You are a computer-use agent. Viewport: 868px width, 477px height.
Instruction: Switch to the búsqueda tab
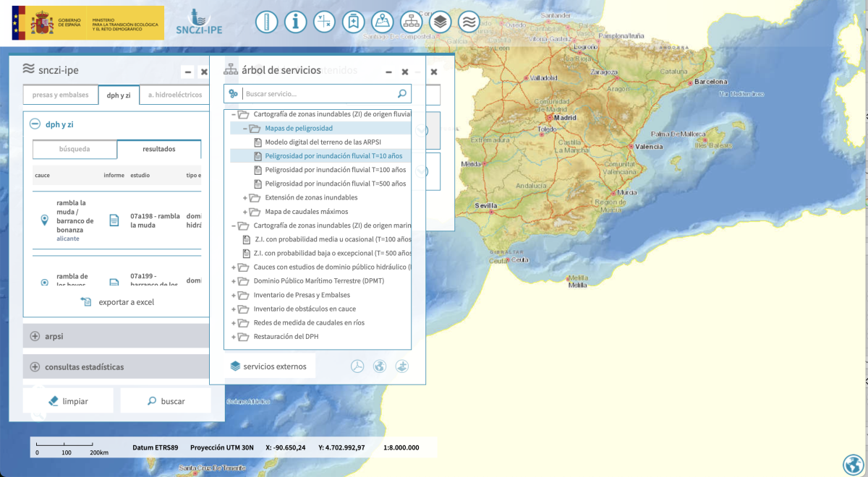75,149
